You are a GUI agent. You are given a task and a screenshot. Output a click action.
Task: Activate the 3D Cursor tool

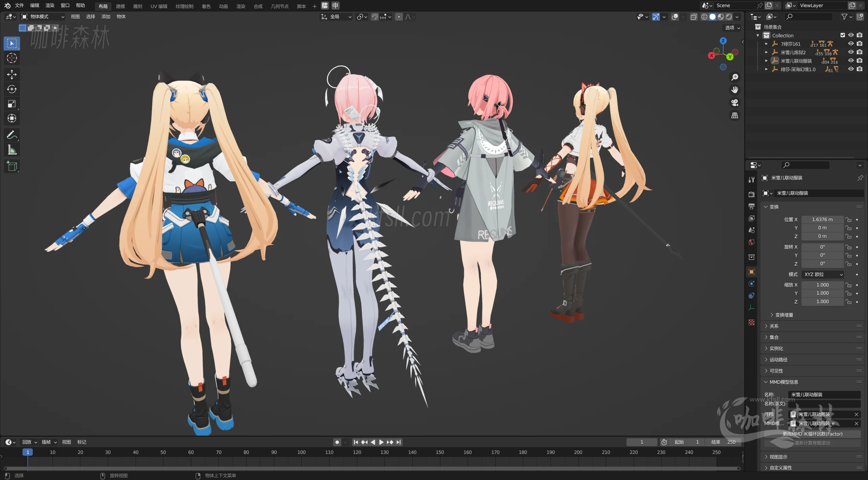pos(12,58)
